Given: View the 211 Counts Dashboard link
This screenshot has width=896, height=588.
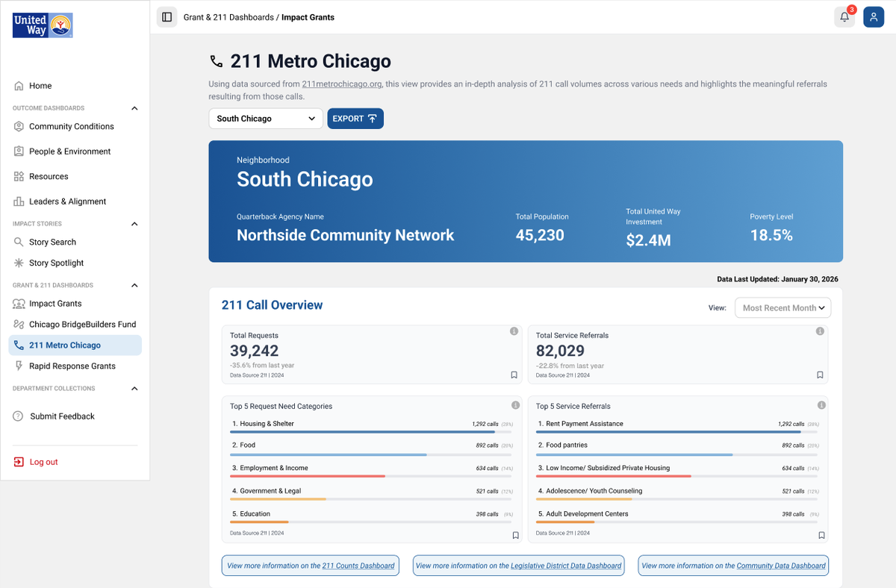Looking at the screenshot, I should 358,566.
